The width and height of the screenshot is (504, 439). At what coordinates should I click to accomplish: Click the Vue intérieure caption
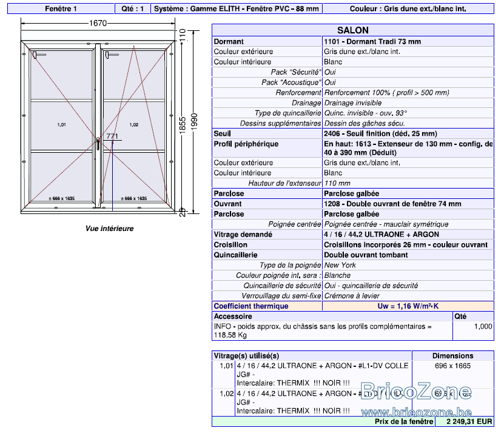(109, 229)
